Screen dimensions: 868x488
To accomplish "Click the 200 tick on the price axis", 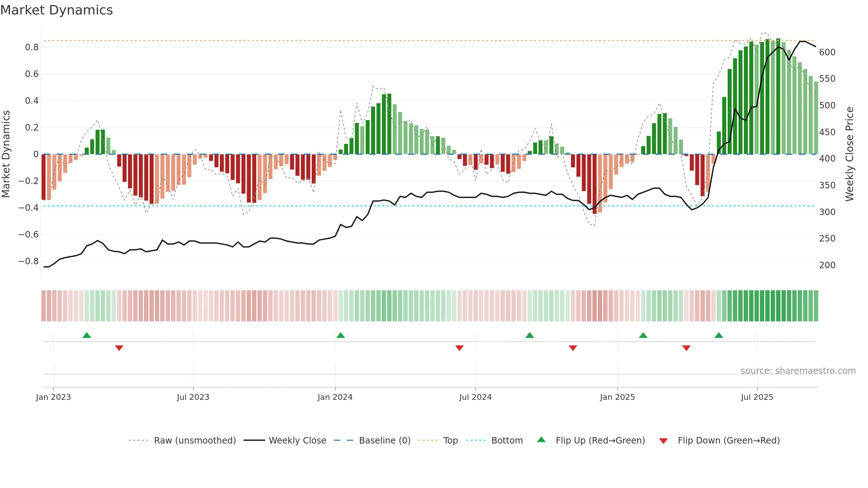I will 827,265.
